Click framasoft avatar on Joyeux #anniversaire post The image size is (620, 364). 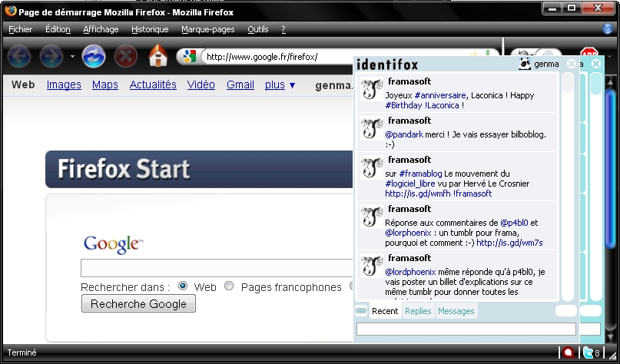coord(372,89)
